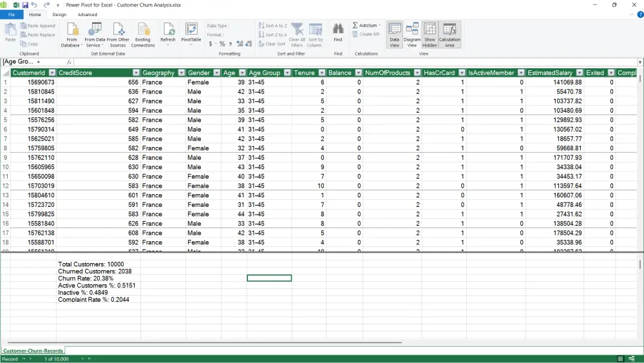This screenshot has width=644, height=363.
Task: Select the Home ribbon tab
Action: [x=35, y=14]
